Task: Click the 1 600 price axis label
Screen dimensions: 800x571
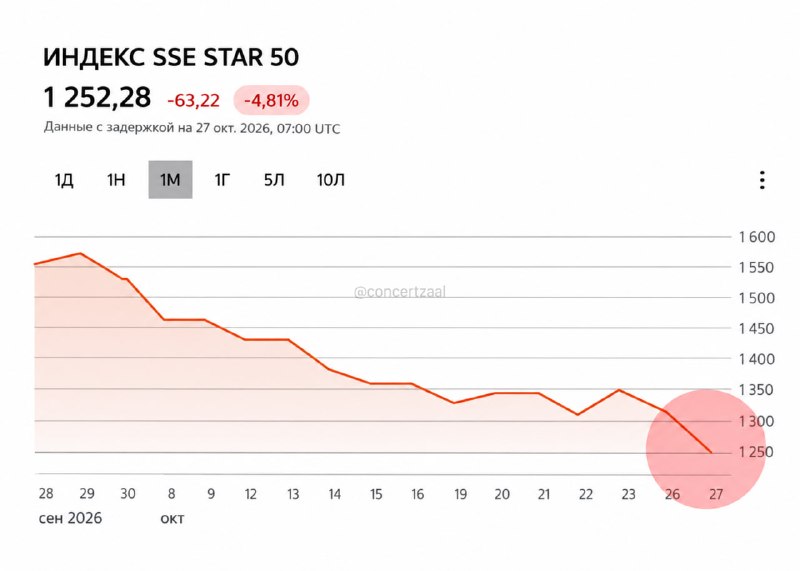Action: click(757, 237)
